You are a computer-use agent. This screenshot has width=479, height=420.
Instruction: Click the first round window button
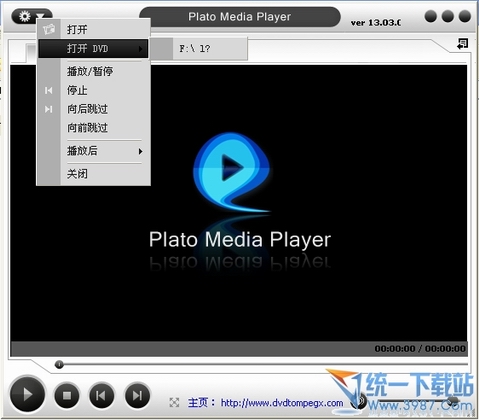tap(430, 16)
